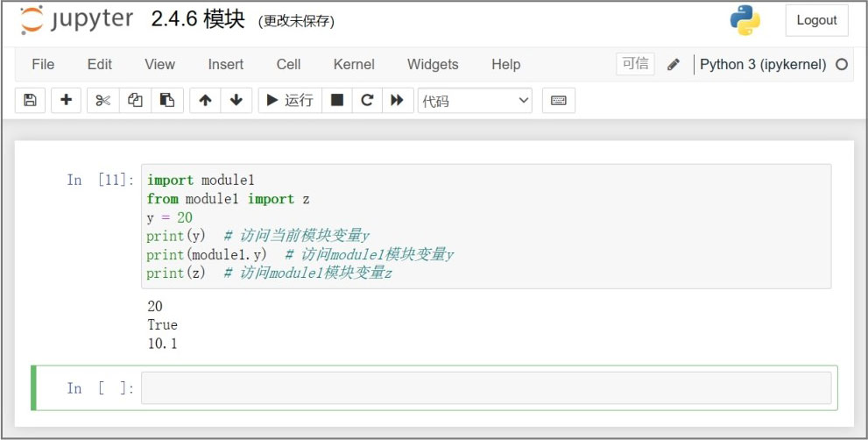The image size is (868, 440).
Task: Open the Kernel menu
Action: [354, 65]
